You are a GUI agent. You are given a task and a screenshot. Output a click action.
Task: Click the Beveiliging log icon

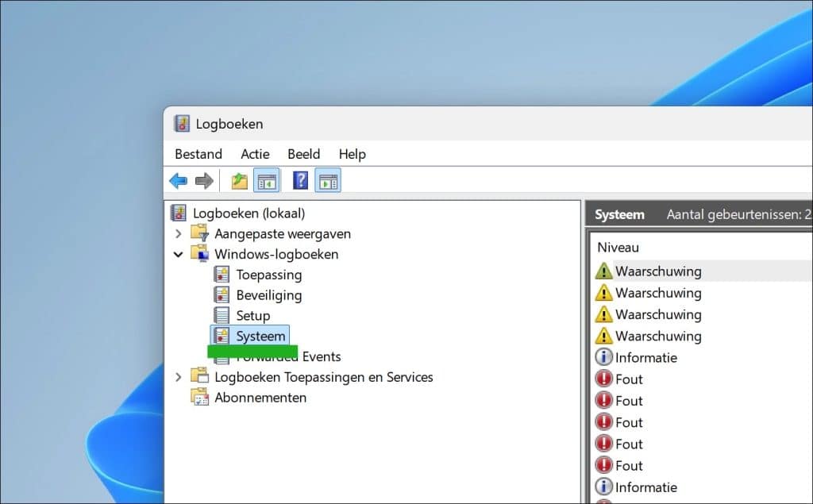pyautogui.click(x=222, y=294)
